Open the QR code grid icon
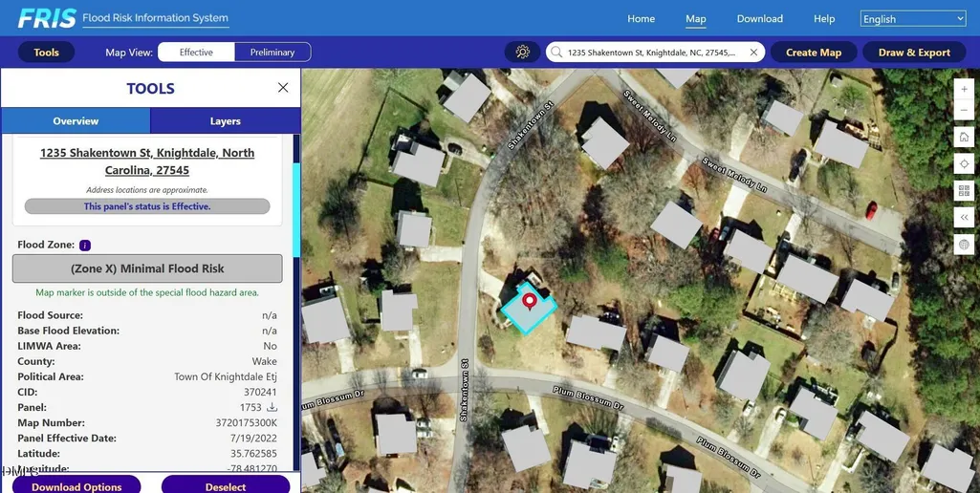Viewport: 980px width, 493px height. pos(964,190)
